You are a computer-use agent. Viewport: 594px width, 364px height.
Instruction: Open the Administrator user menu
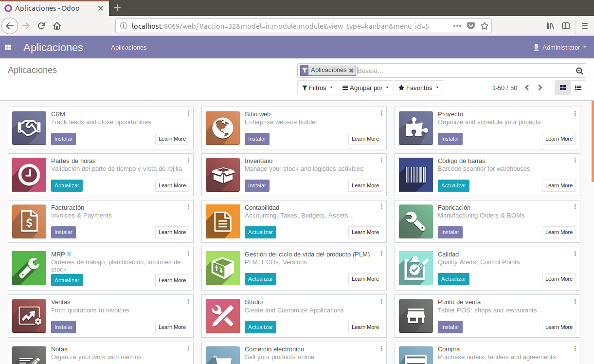pyautogui.click(x=560, y=47)
